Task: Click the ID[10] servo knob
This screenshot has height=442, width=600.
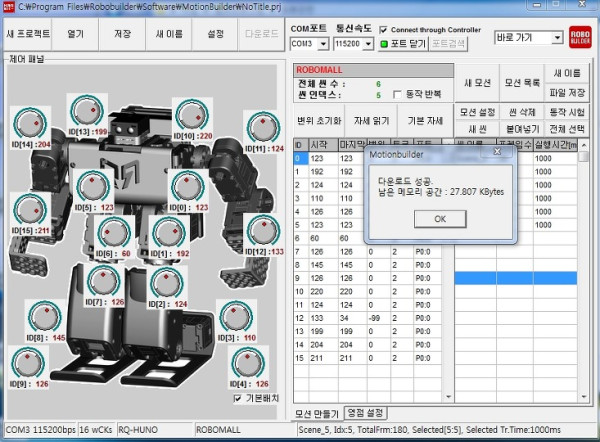Action: click(x=187, y=112)
